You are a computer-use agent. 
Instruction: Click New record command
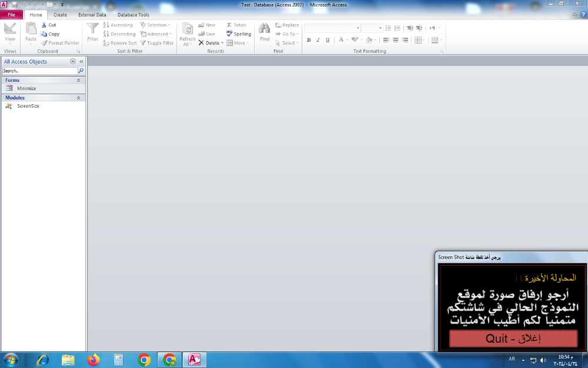coord(206,25)
